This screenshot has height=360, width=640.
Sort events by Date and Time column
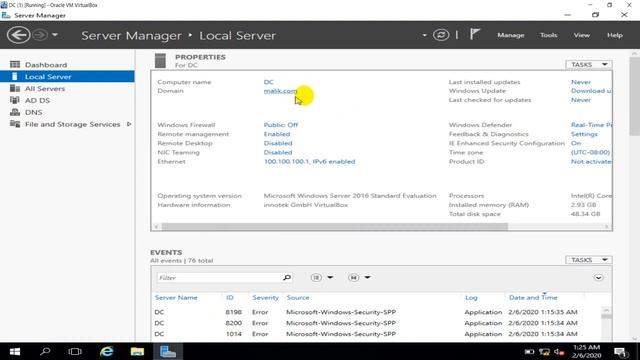533,298
